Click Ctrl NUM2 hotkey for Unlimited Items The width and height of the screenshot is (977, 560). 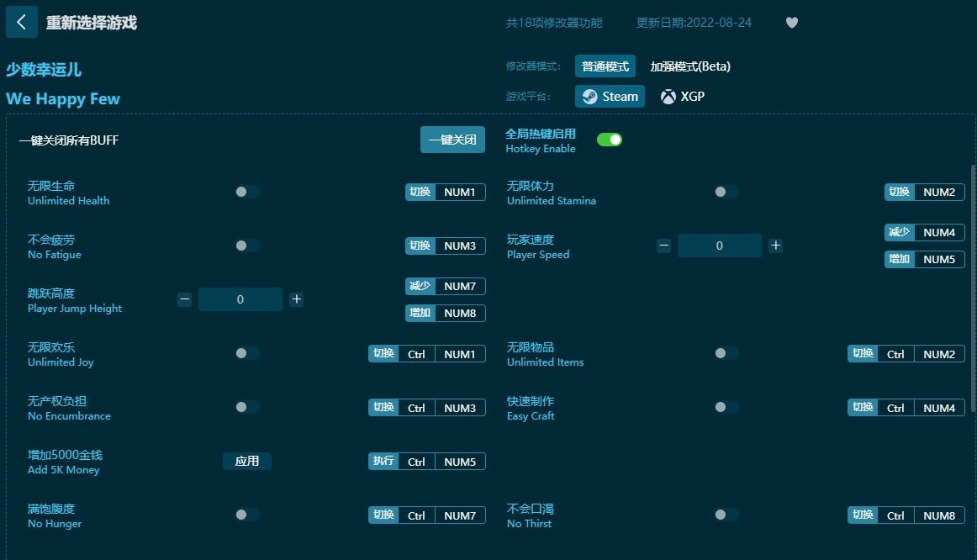pyautogui.click(x=906, y=354)
